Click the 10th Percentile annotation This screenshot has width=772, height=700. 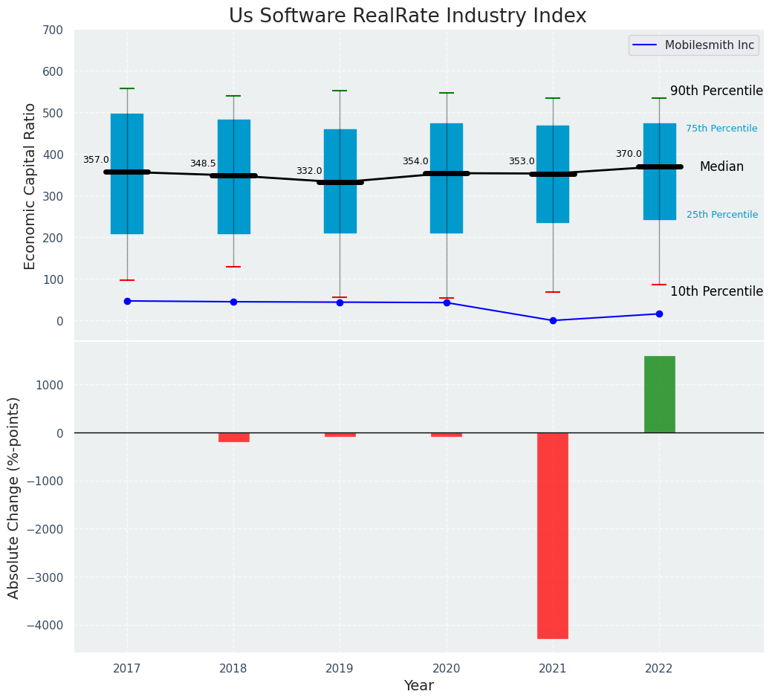tap(716, 292)
